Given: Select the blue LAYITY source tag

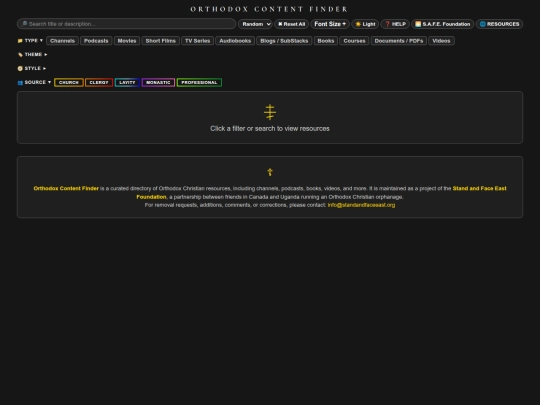Looking at the screenshot, I should (x=127, y=82).
